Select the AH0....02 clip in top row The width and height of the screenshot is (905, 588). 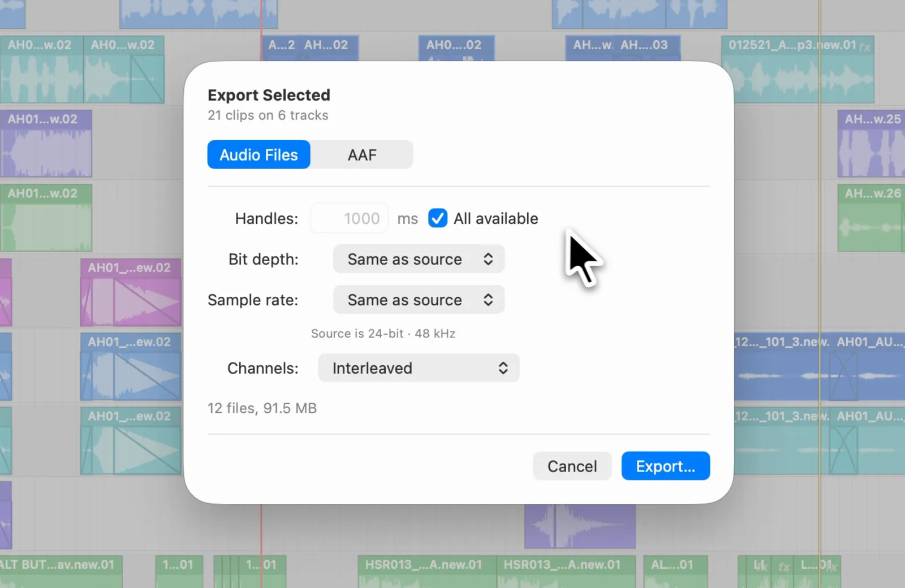pyautogui.click(x=456, y=48)
